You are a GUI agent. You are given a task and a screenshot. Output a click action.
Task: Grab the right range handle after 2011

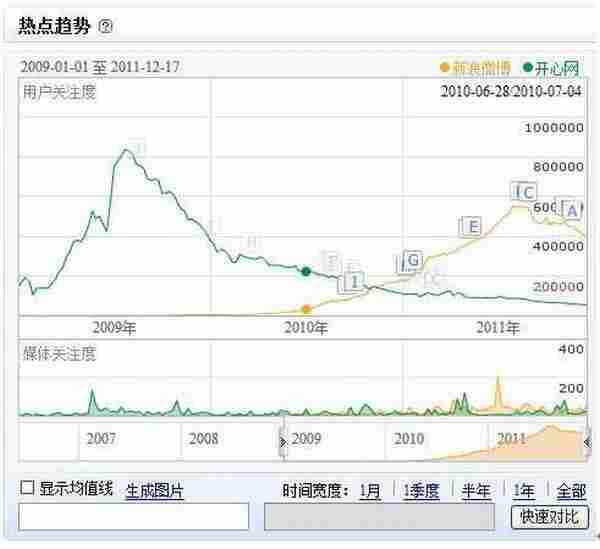(587, 442)
